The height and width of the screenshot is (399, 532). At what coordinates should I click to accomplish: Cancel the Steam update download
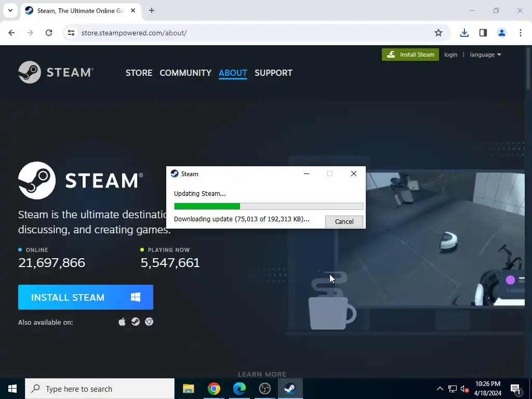(x=344, y=221)
